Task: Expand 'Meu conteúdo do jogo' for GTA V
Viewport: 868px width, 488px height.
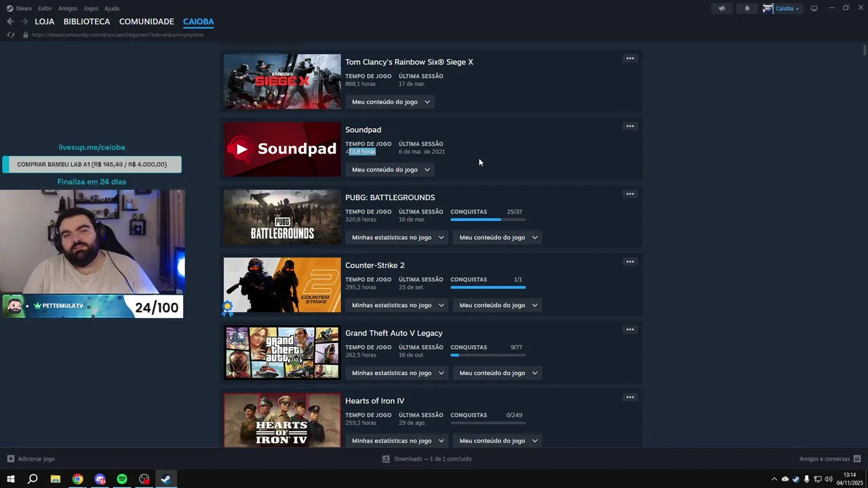Action: click(497, 373)
